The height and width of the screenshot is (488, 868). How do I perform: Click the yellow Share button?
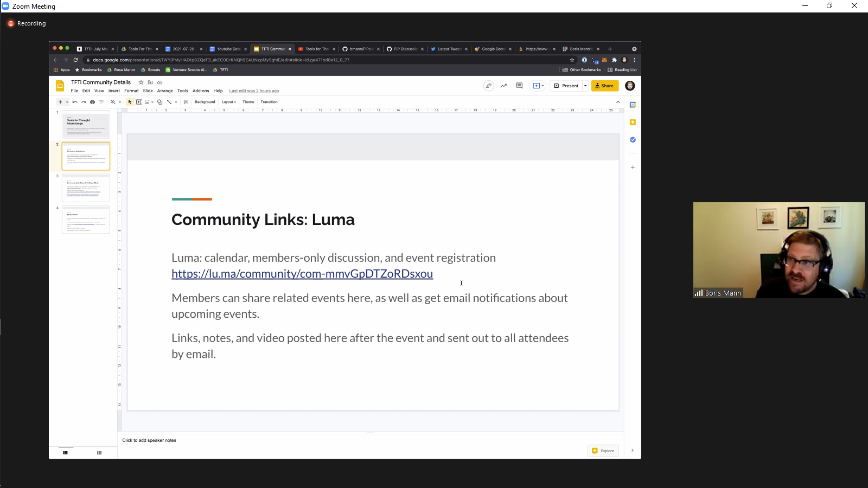[605, 86]
